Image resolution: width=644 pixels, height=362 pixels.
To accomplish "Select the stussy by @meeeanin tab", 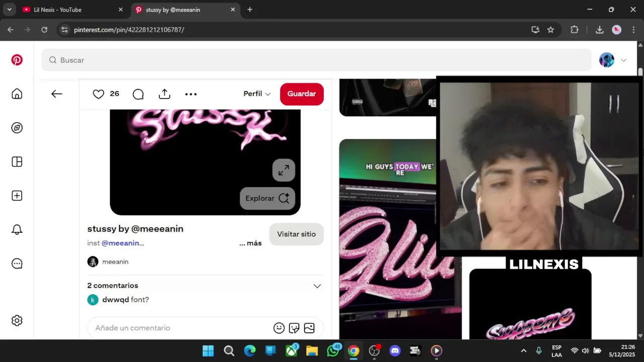I will (x=185, y=10).
